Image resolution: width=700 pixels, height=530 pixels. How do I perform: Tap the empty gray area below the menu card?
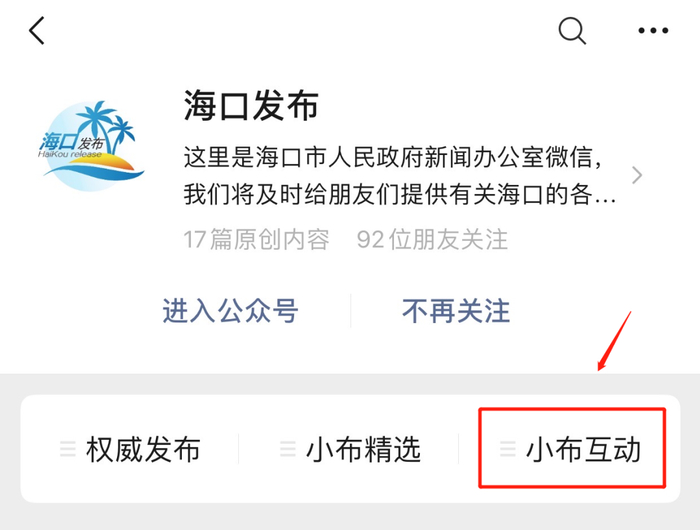tap(350, 517)
